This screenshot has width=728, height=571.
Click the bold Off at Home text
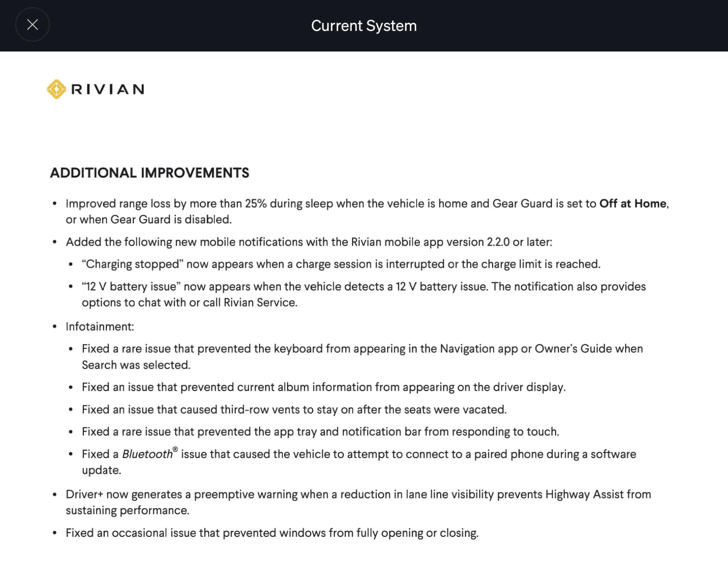[633, 204]
